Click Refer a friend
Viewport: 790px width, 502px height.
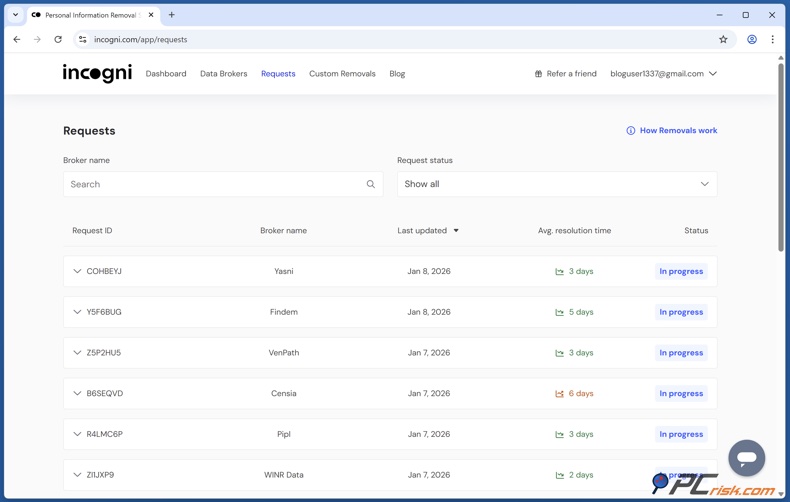point(571,74)
